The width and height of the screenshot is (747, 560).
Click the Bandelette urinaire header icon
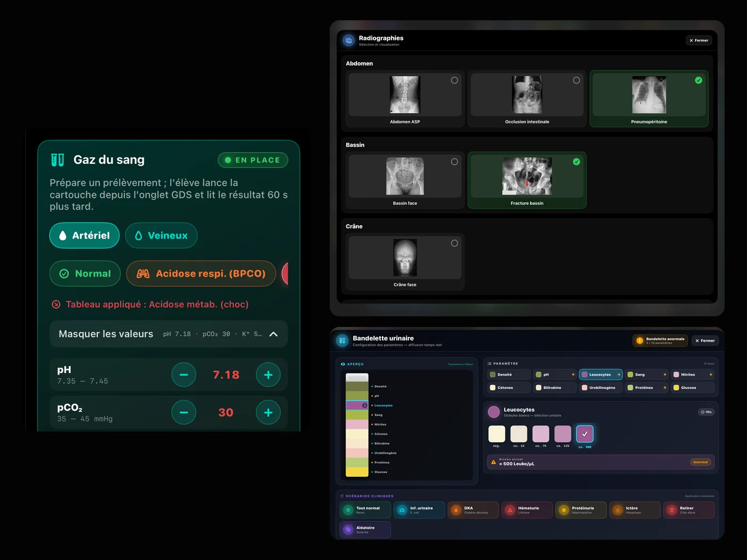(343, 341)
